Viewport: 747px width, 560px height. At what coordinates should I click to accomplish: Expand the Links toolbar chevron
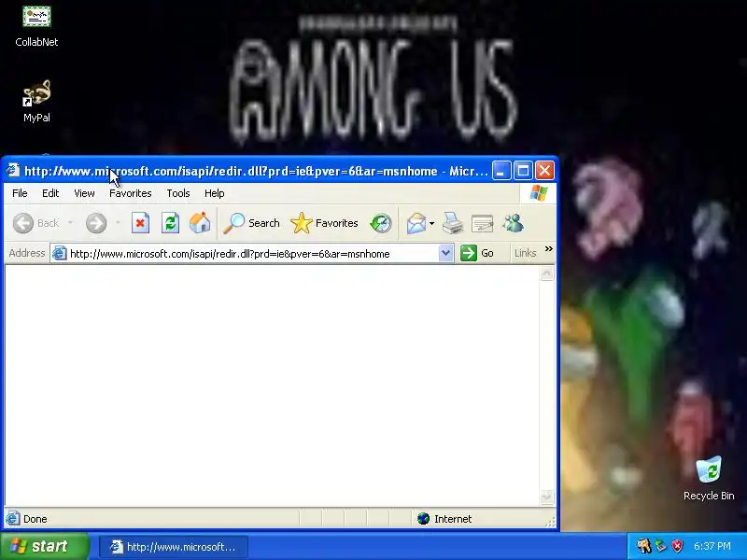pyautogui.click(x=549, y=249)
